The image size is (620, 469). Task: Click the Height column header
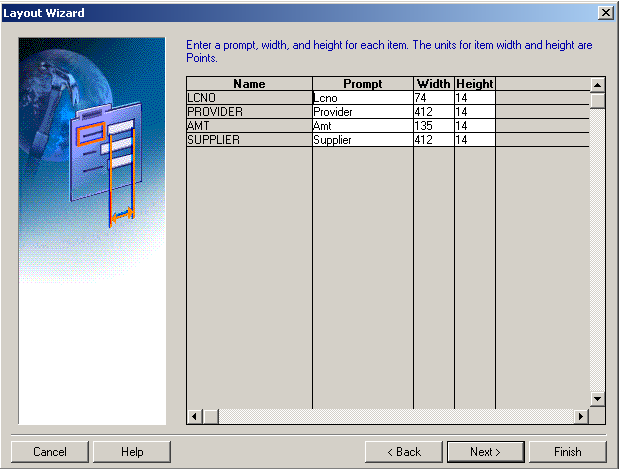(x=475, y=84)
